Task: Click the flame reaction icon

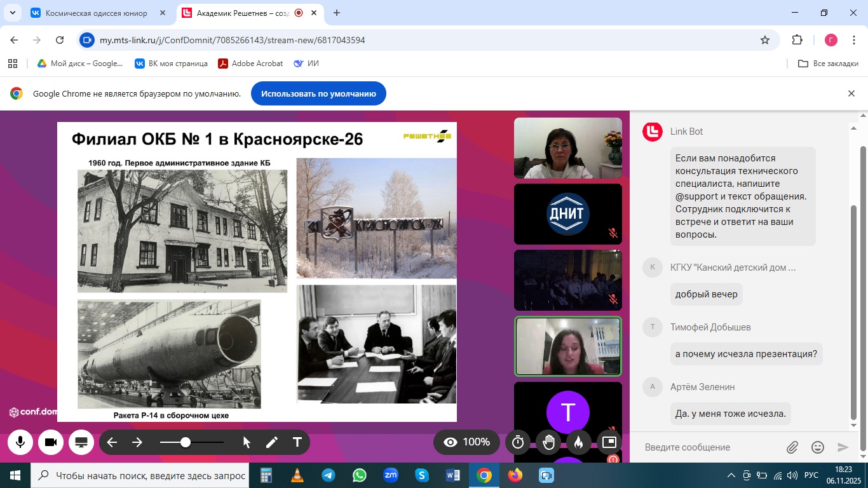Action: point(578,442)
